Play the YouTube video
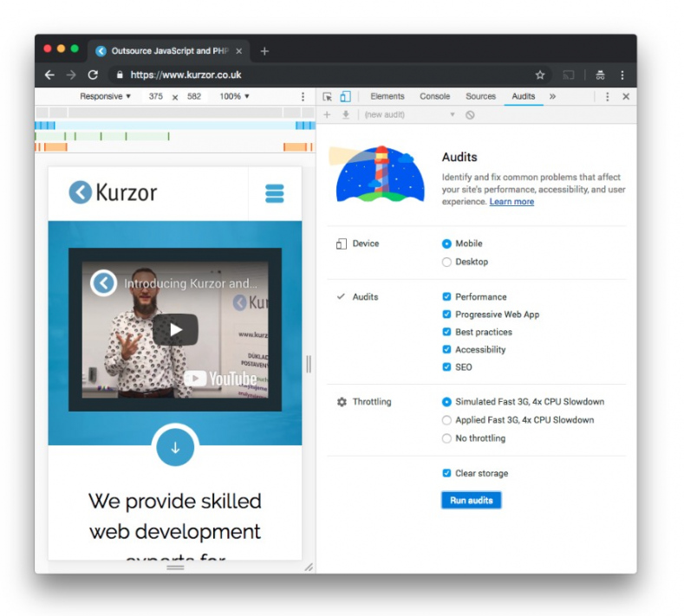Viewport: 684px width, 616px height. [x=175, y=329]
